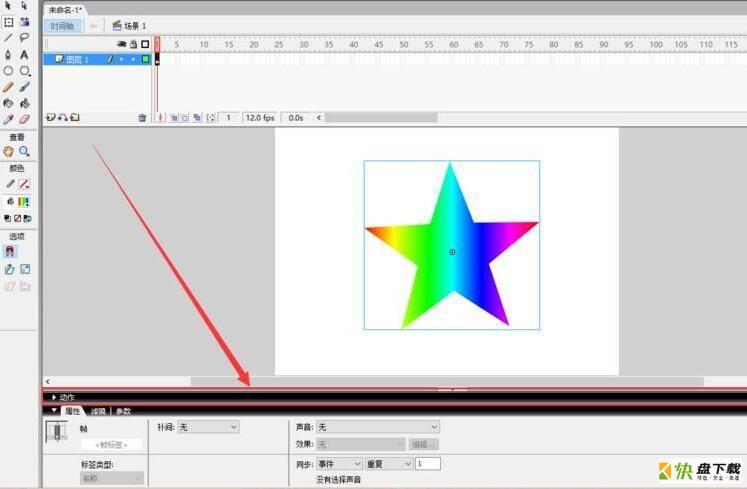The width and height of the screenshot is (747, 489).
Task: Click the Zoom magnifier tool
Action: pos(24,152)
